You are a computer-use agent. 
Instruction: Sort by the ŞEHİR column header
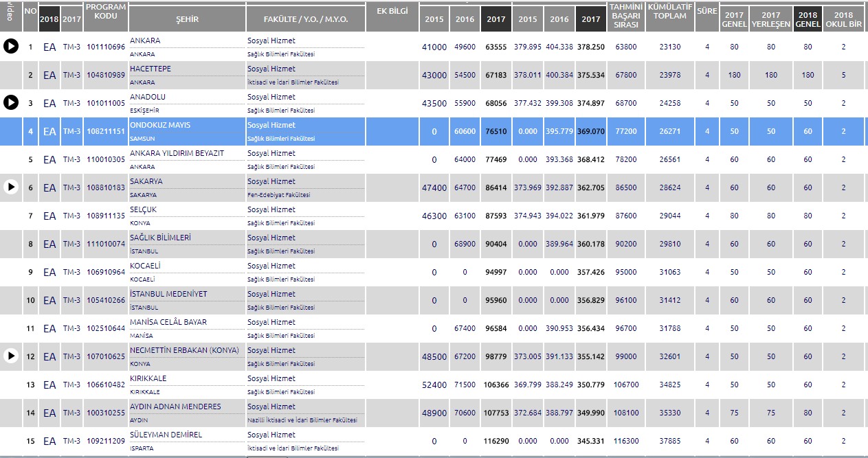186,19
